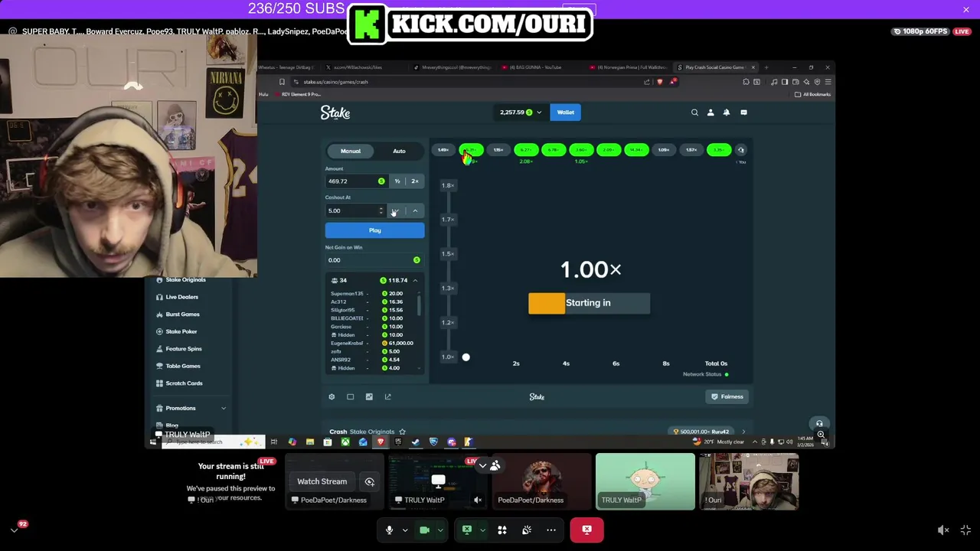This screenshot has width=980, height=551.
Task: Collapse the players bet list chevron
Action: [415, 281]
